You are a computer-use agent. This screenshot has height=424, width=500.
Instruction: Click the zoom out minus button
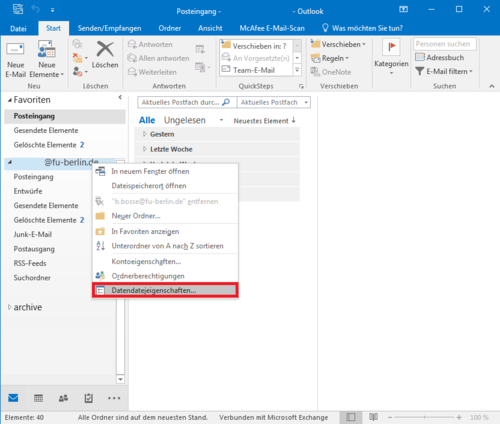coord(390,417)
